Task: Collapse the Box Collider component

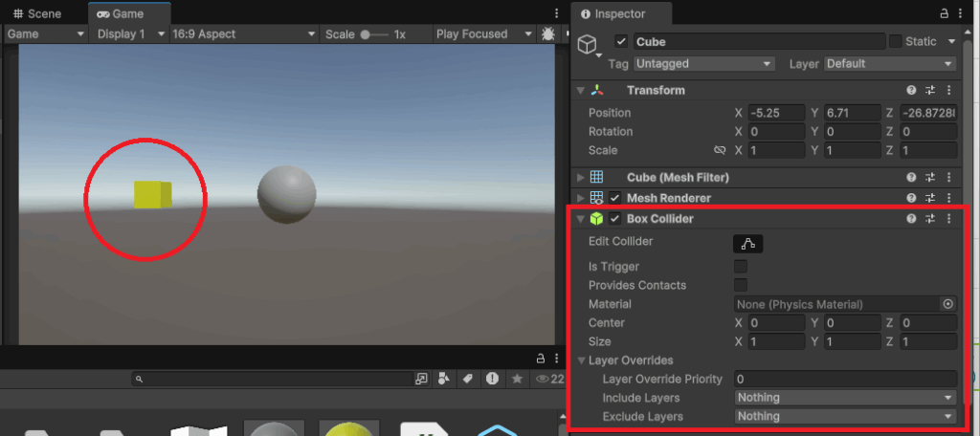Action: 581,219
